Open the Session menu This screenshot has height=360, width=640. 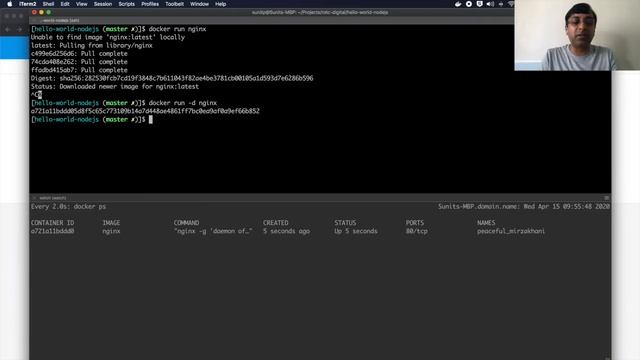coord(103,4)
